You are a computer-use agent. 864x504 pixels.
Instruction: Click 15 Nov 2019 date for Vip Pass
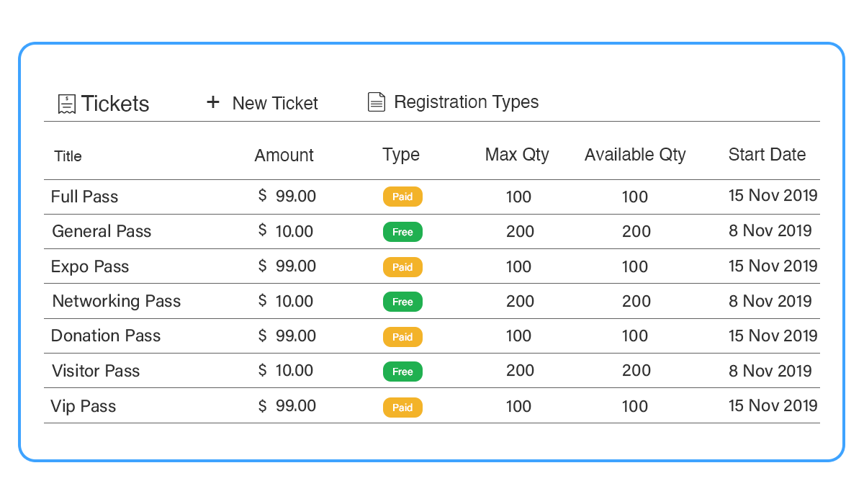pyautogui.click(x=773, y=405)
